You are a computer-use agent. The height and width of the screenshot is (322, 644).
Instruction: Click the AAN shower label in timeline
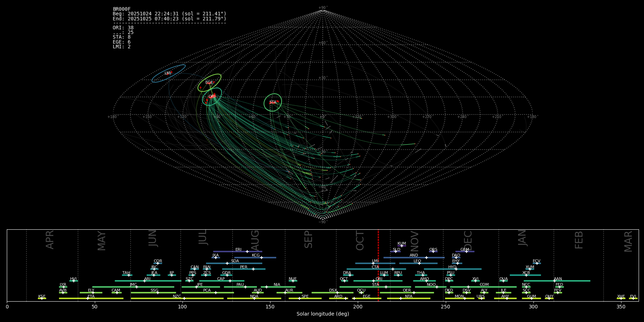tap(558, 279)
